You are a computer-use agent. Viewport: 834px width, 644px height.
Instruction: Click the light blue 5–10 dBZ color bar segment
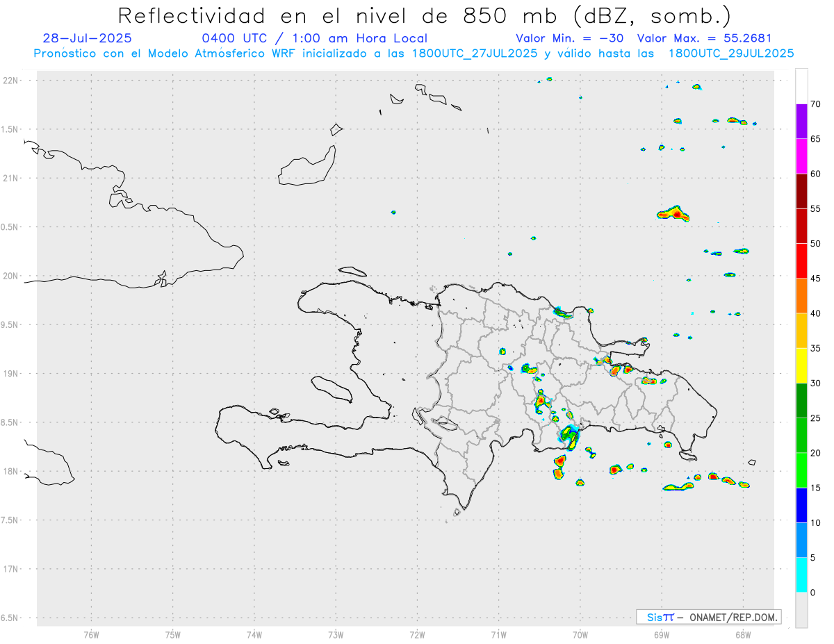(801, 540)
